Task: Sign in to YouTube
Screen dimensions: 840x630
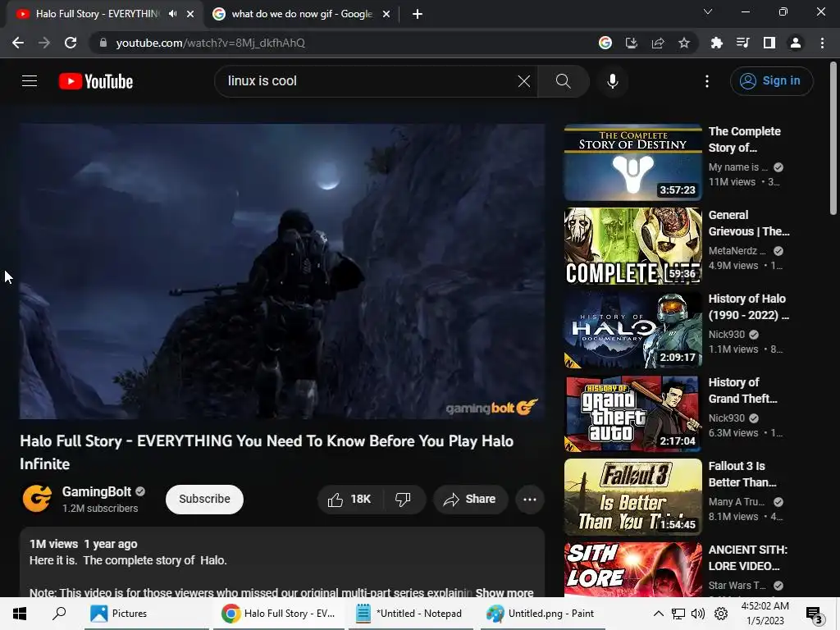Action: (771, 81)
